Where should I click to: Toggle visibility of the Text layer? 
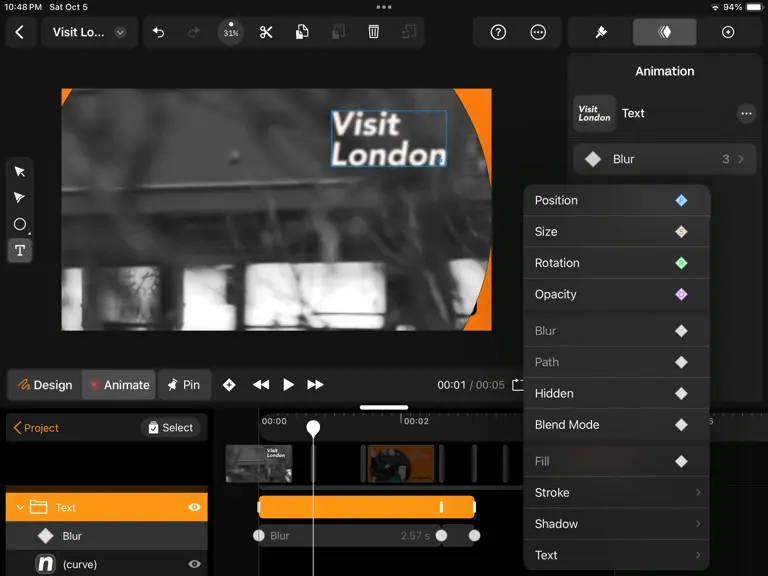(x=194, y=507)
